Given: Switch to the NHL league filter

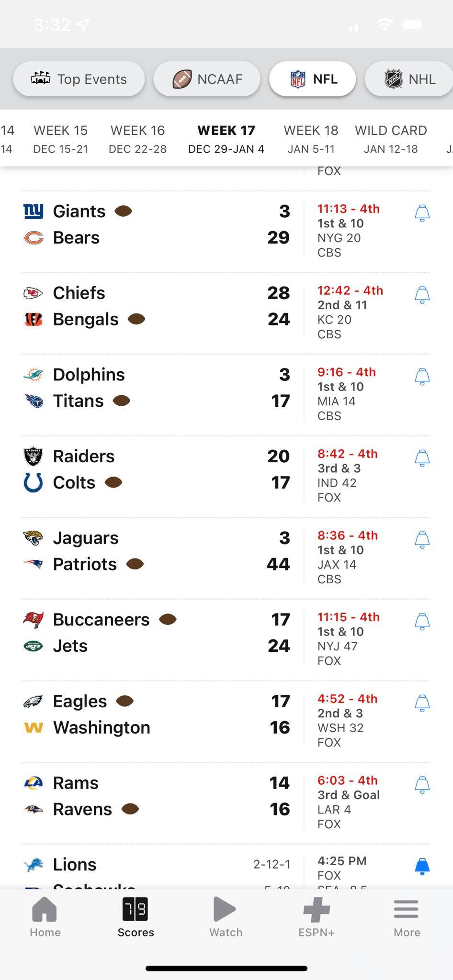Looking at the screenshot, I should [x=409, y=79].
